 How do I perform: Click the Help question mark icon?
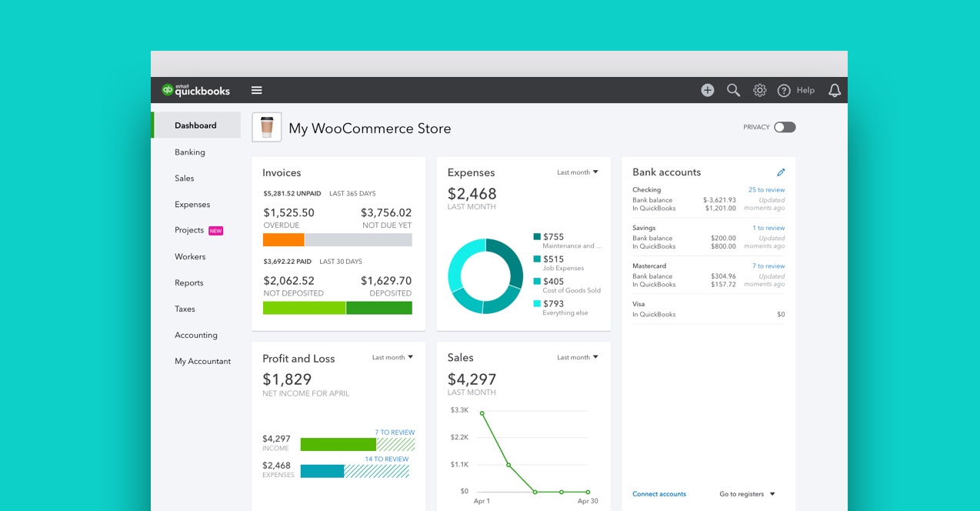coord(784,90)
